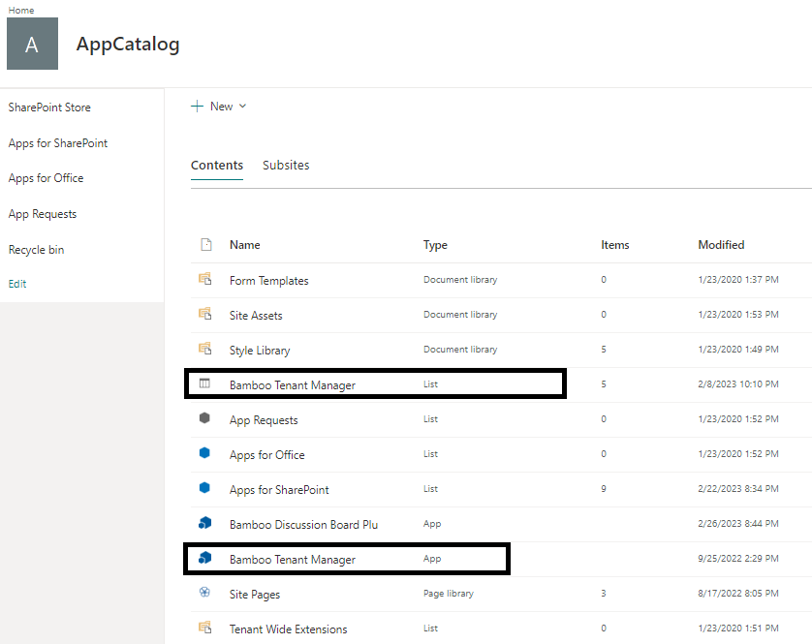Open the Apps for SharePoint list row
This screenshot has width=812, height=644.
(x=280, y=490)
